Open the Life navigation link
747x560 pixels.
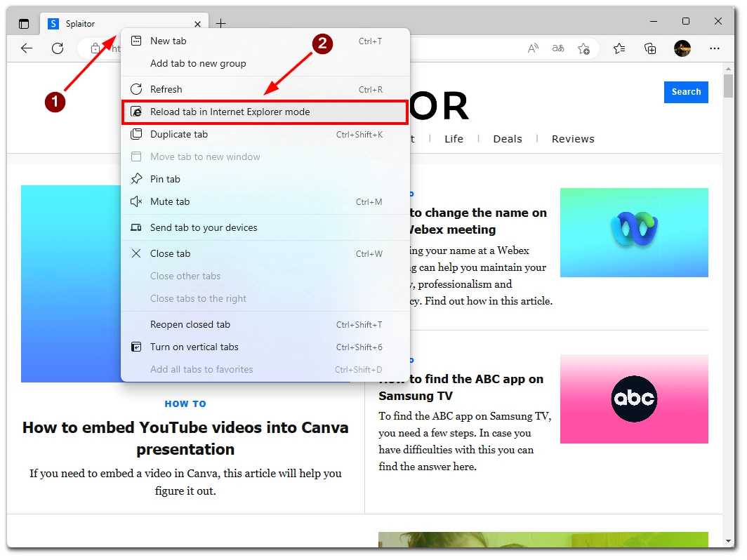(454, 138)
